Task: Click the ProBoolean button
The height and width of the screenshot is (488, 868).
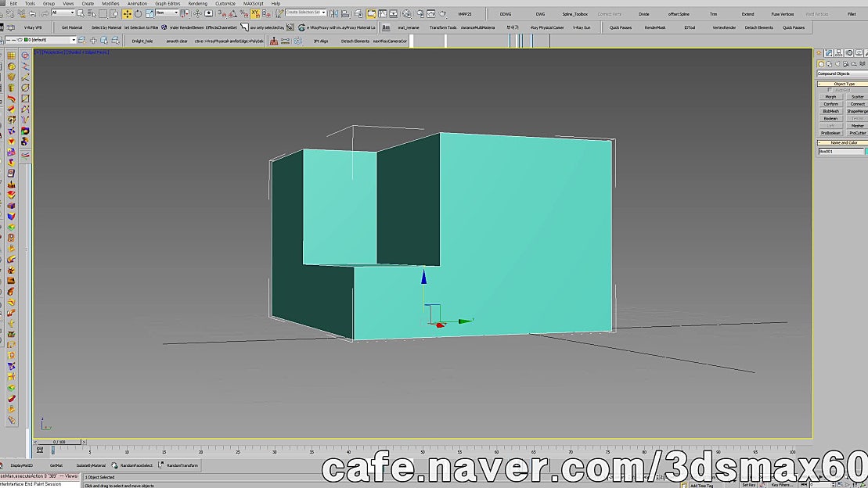Action: (x=830, y=131)
